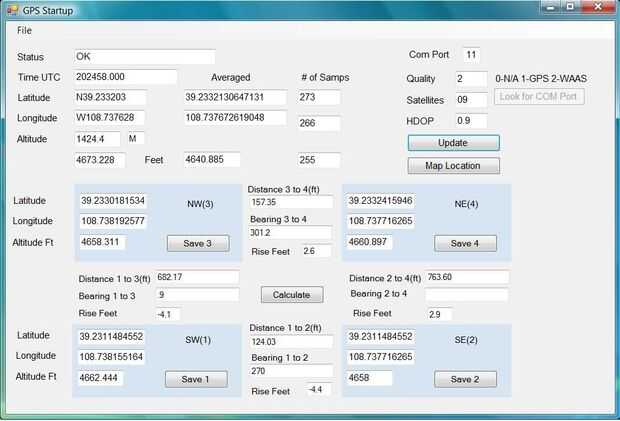The image size is (620, 421).
Task: Click the Satellites field 09
Action: [x=471, y=100]
